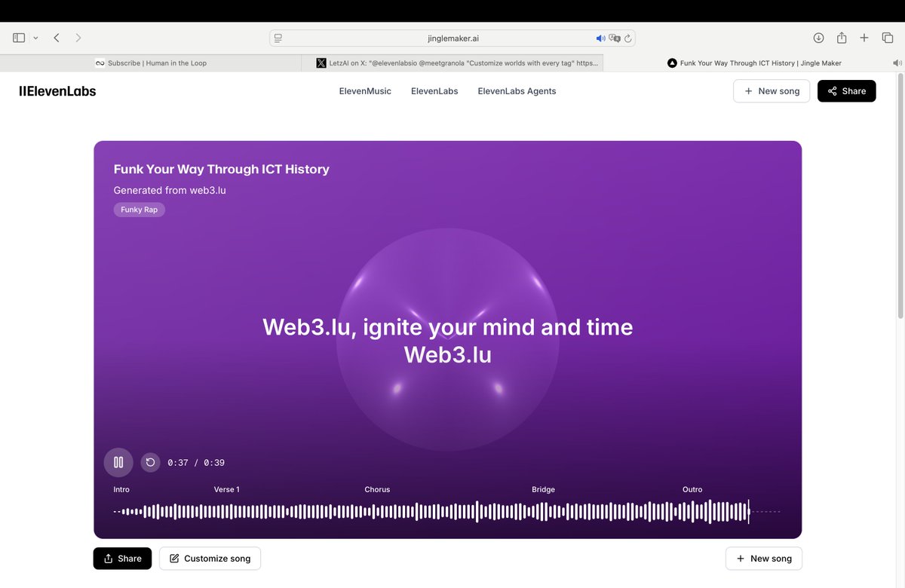Reload the page
Screen dimensions: 905x588
(628, 38)
